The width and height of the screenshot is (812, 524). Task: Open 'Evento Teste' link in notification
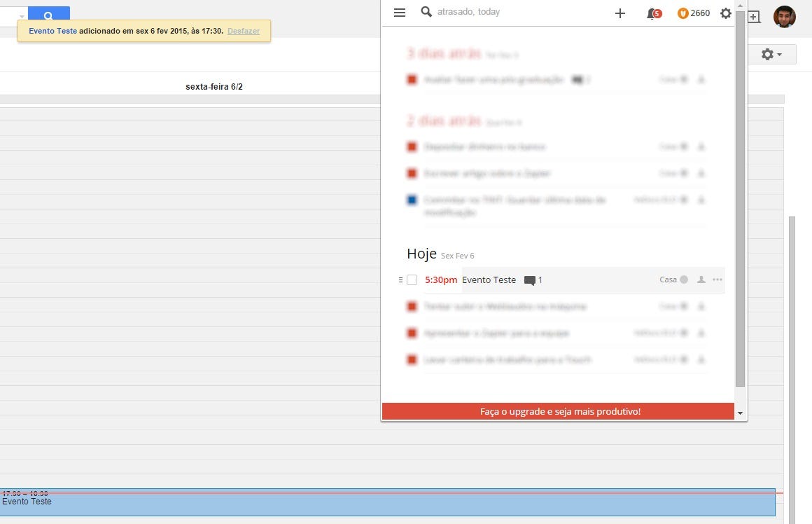pyautogui.click(x=52, y=31)
